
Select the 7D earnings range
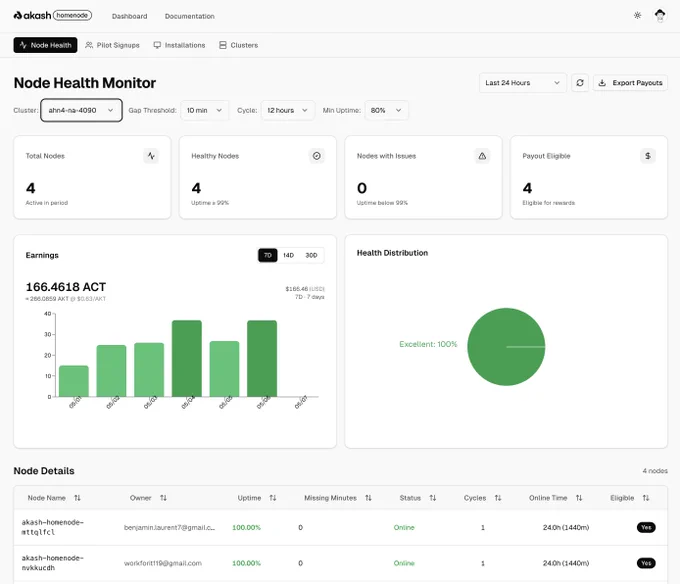tap(268, 255)
